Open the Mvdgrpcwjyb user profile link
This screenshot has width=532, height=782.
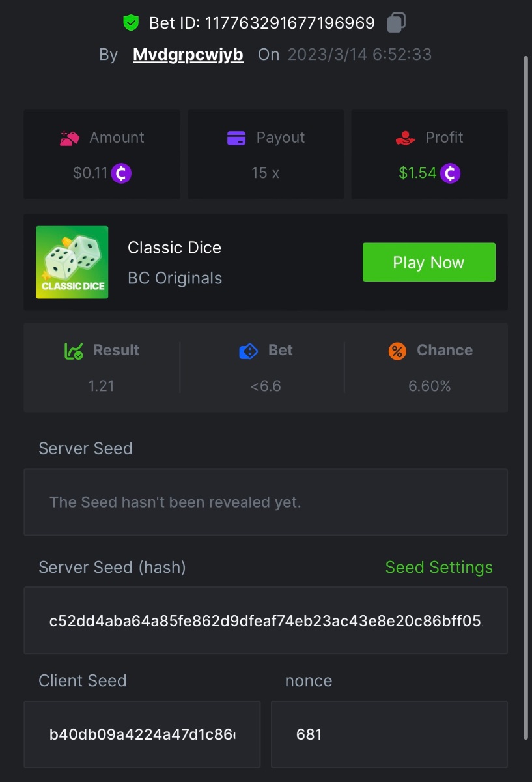(x=188, y=55)
